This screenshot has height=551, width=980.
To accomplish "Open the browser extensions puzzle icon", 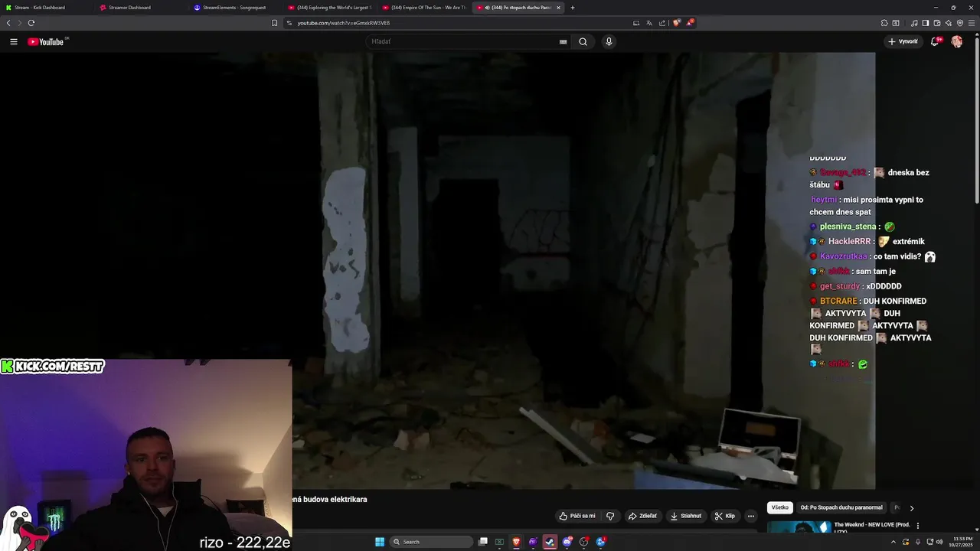I will [884, 23].
